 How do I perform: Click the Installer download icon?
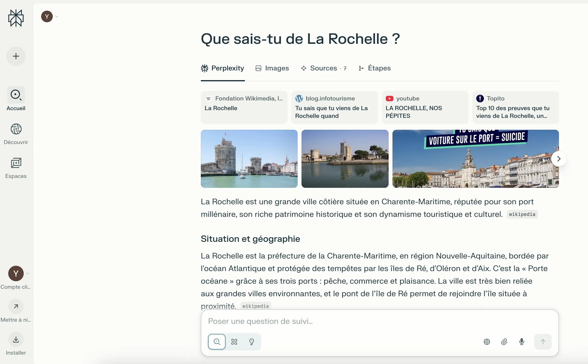[16, 339]
